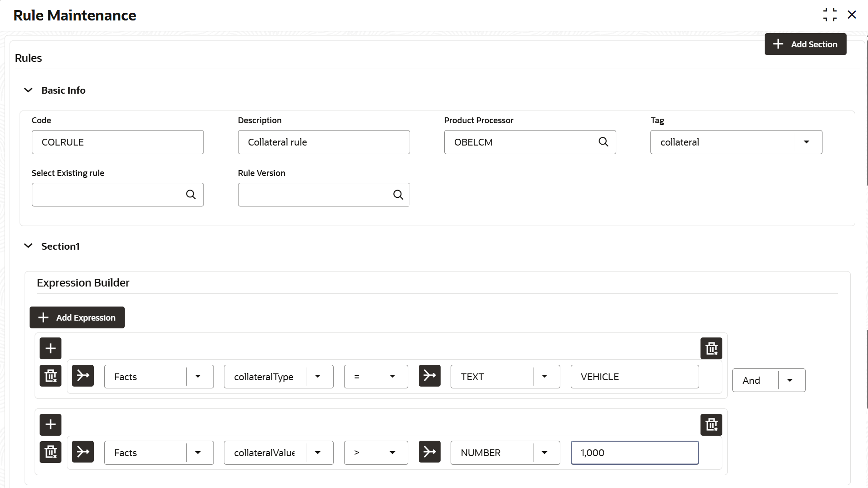Click the Select Existing rule search icon
This screenshot has height=488, width=868.
191,195
